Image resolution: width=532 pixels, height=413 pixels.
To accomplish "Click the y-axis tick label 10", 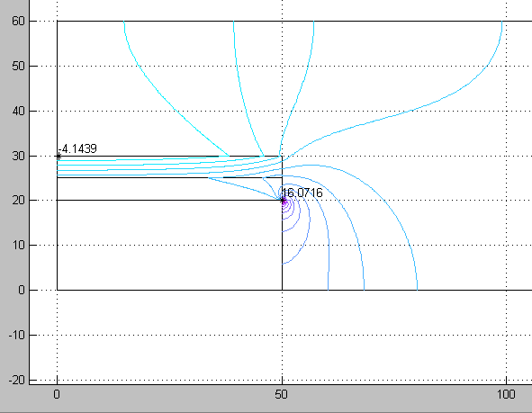I will coord(18,245).
